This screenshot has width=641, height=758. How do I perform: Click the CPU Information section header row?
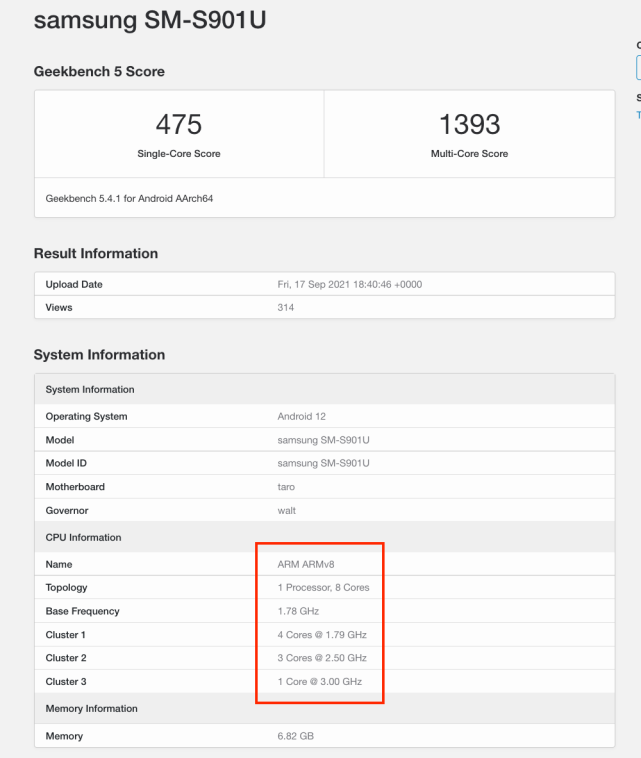click(x=324, y=537)
